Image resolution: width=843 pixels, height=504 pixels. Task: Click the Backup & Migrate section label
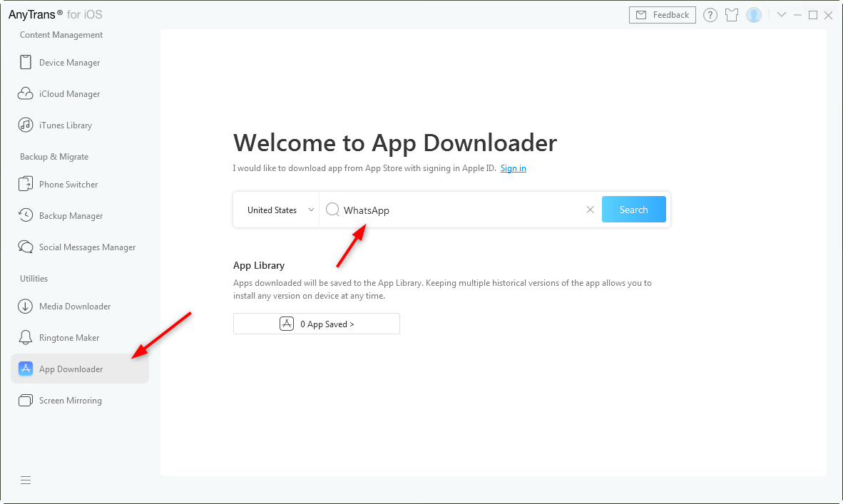(x=54, y=157)
